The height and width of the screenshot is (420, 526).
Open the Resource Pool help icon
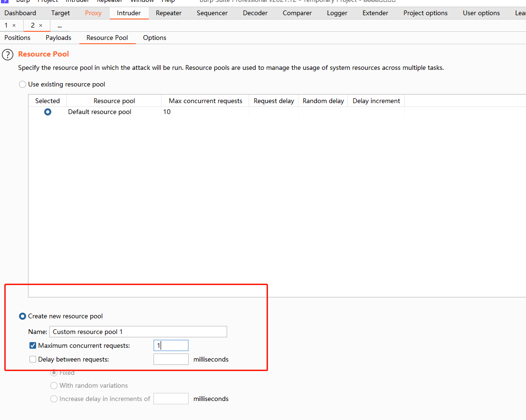pyautogui.click(x=8, y=55)
